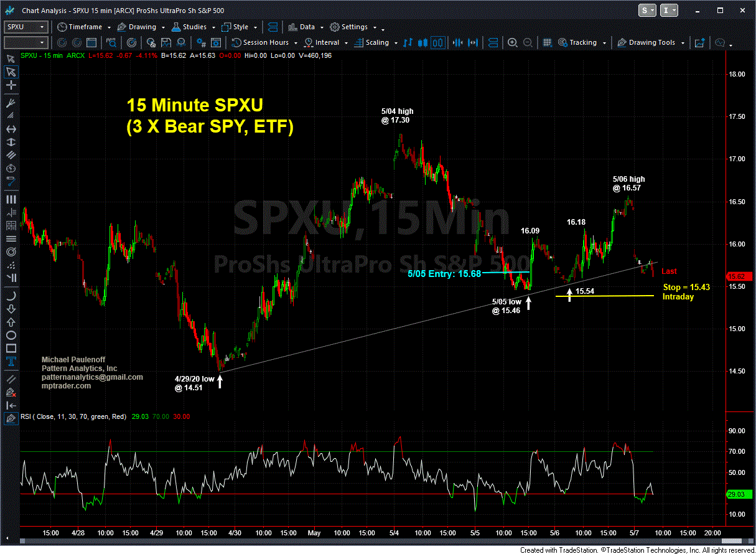
Task: Click the chat bubble icon at toolbar end
Action: pyautogui.click(x=720, y=43)
